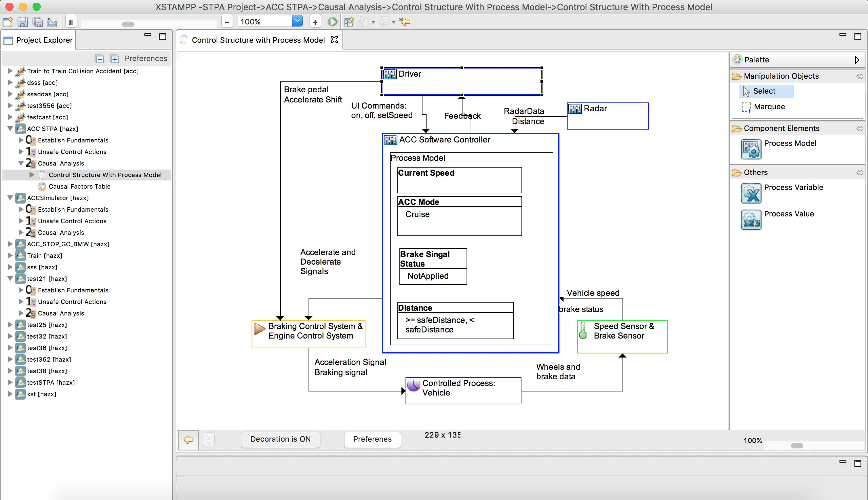Click the Save toolbar icon
The height and width of the screenshot is (500, 868).
pyautogui.click(x=23, y=22)
